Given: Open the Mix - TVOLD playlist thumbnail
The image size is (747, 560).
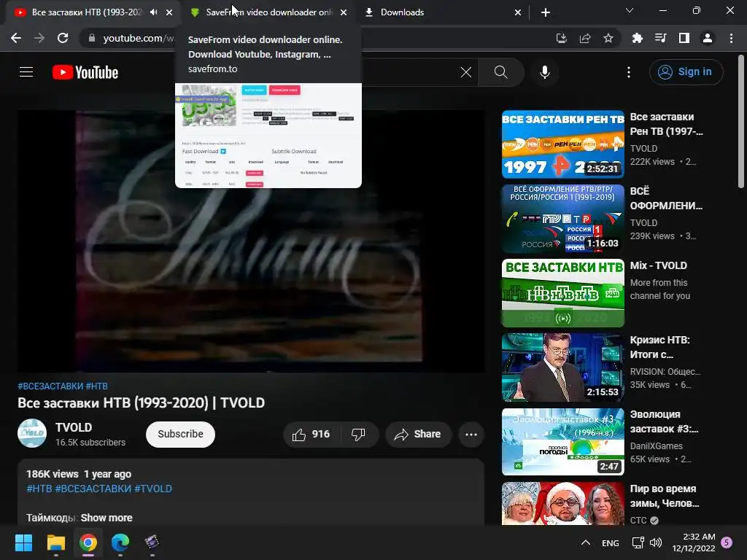Looking at the screenshot, I should click(563, 293).
